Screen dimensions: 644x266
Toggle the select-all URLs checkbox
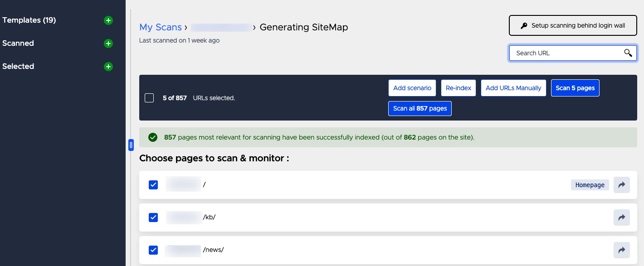click(x=149, y=98)
